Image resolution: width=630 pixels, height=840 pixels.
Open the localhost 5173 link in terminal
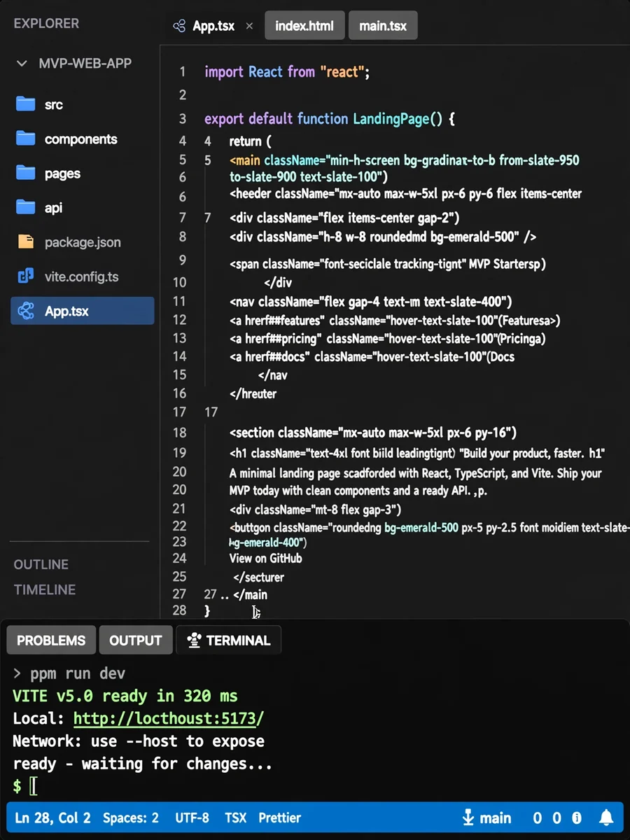pyautogui.click(x=169, y=718)
